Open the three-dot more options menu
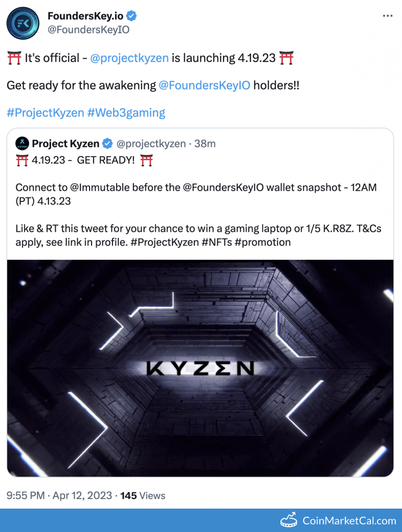The width and height of the screenshot is (402, 532). (387, 16)
